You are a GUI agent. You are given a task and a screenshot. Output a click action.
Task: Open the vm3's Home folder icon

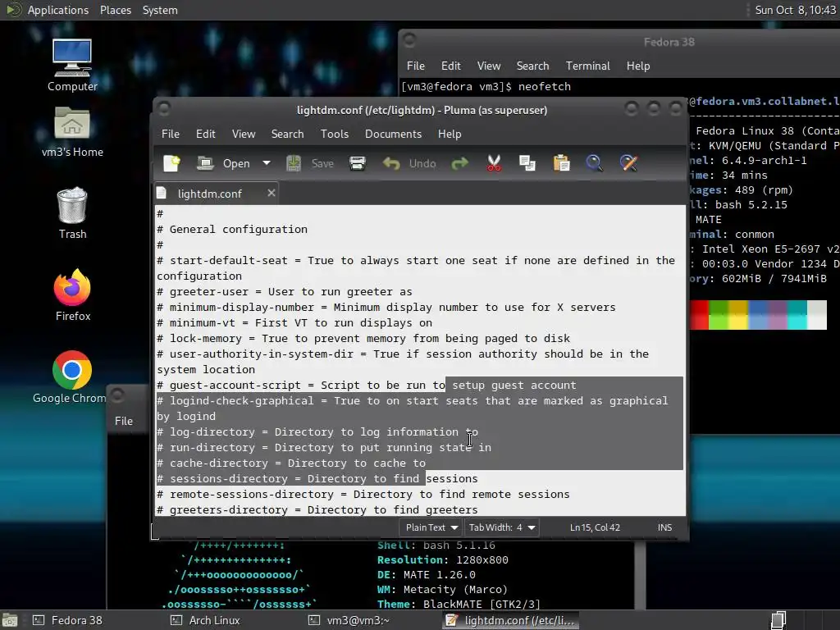pos(72,132)
